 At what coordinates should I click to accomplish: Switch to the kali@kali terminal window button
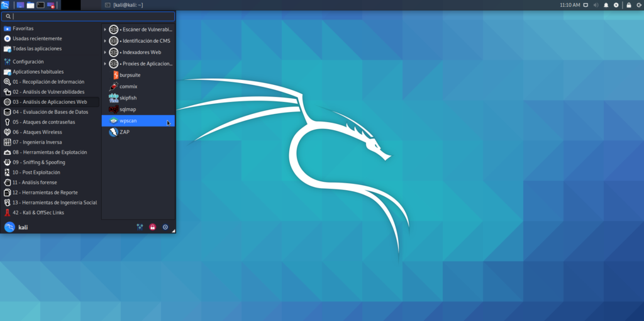tap(125, 5)
